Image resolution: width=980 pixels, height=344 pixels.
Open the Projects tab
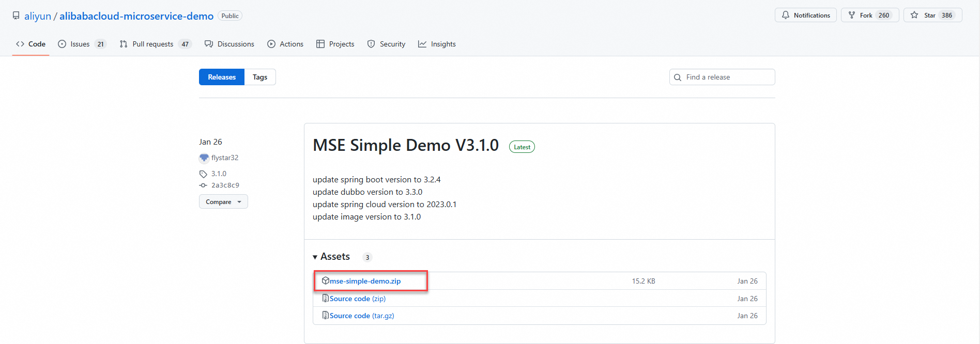335,44
